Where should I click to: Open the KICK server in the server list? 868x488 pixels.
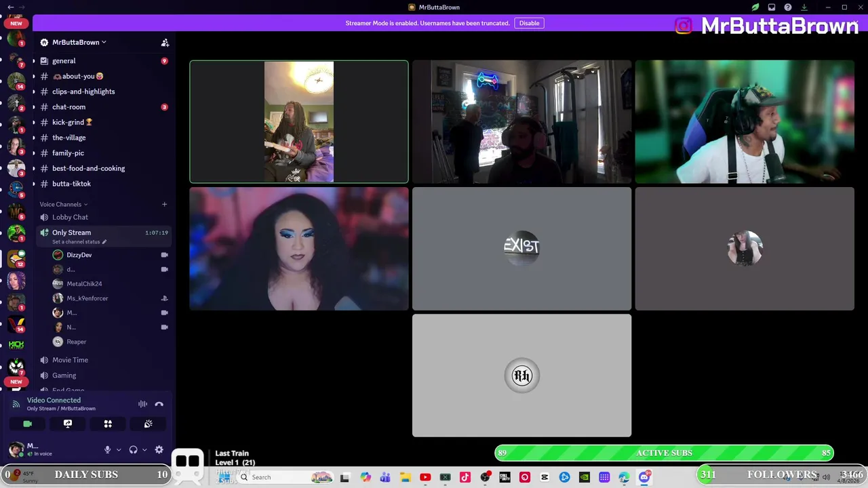point(16,345)
